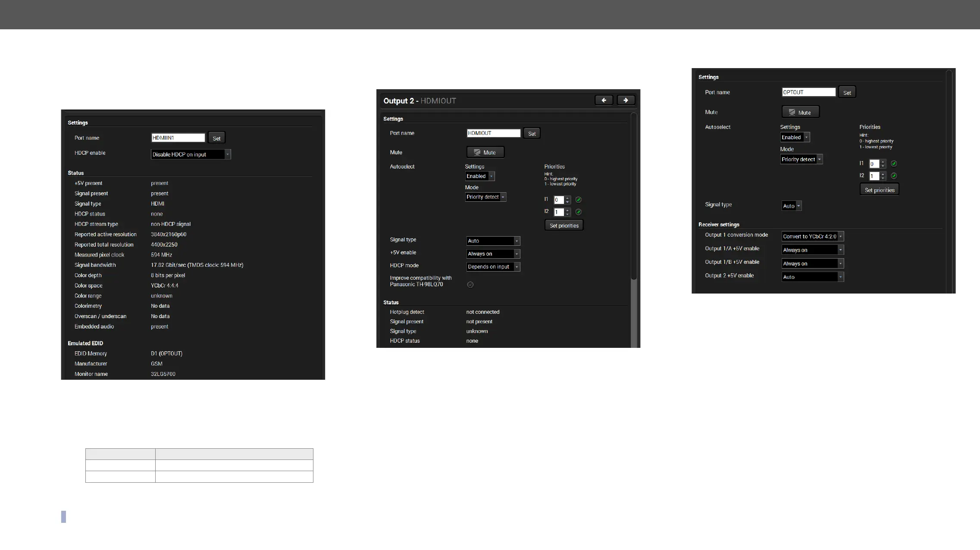Viewport: 980px width, 550px height.
Task: Apply I1 priority checkmark in HDMIOUT panel
Action: point(579,200)
